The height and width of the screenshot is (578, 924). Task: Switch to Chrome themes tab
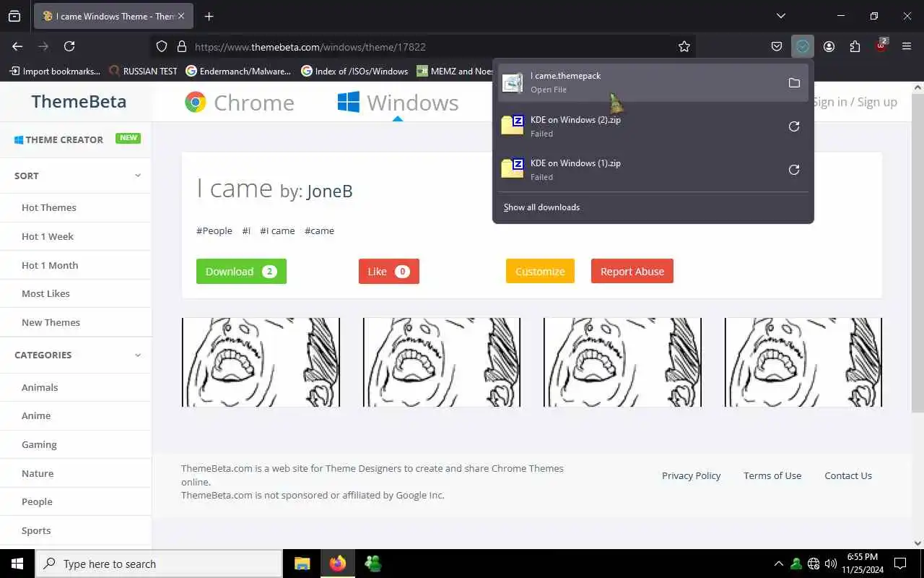(239, 103)
